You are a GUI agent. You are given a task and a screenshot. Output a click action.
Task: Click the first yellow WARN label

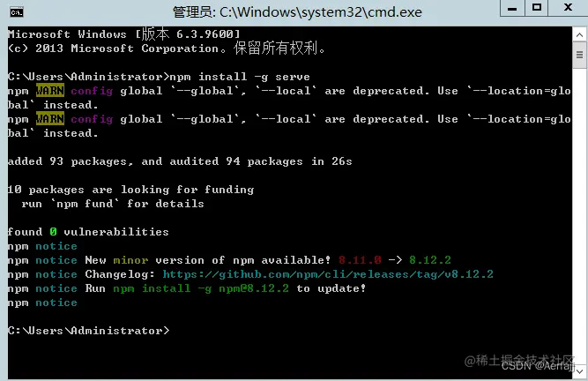point(50,90)
